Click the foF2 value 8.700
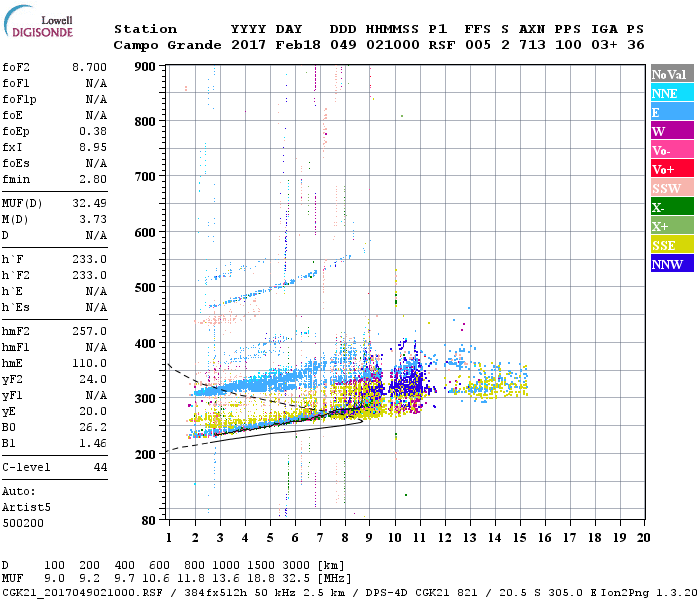 [x=89, y=67]
